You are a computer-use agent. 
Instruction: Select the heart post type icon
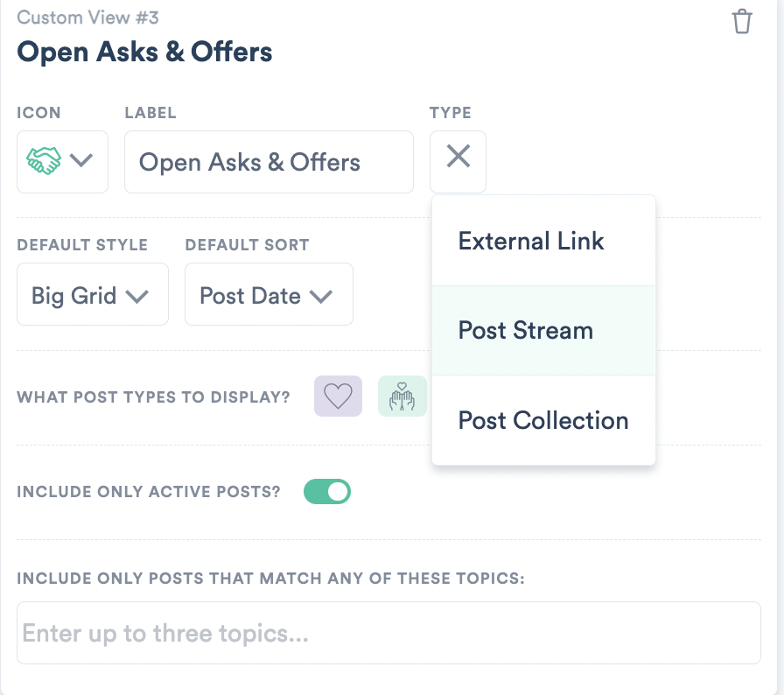pos(338,396)
